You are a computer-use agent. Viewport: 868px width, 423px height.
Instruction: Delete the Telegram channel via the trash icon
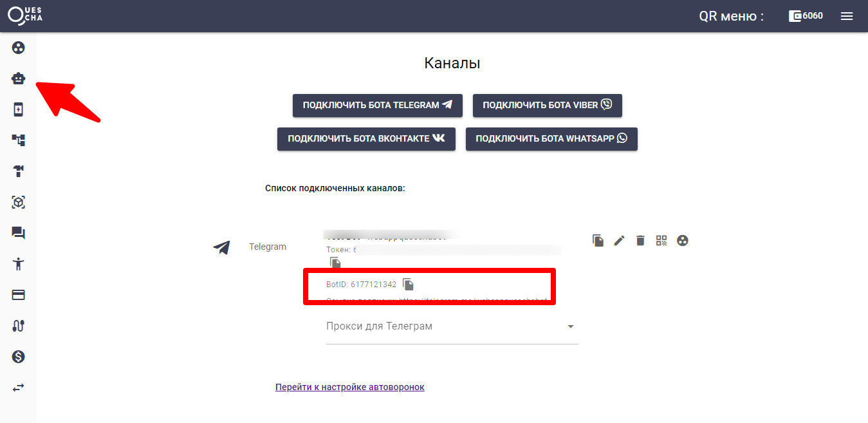pyautogui.click(x=640, y=240)
